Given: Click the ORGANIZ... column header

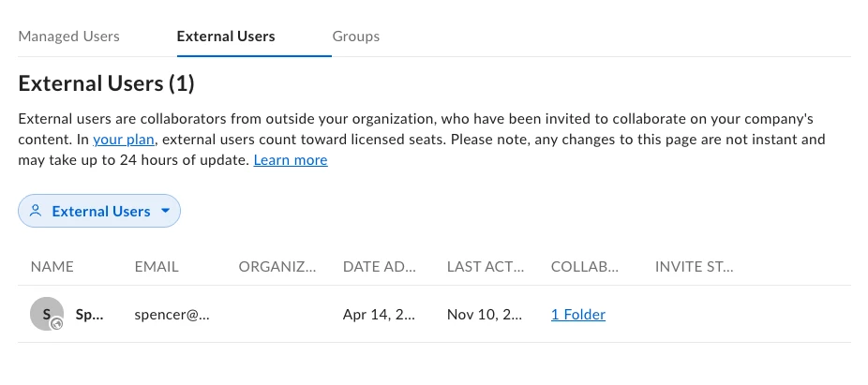Looking at the screenshot, I should (x=277, y=267).
